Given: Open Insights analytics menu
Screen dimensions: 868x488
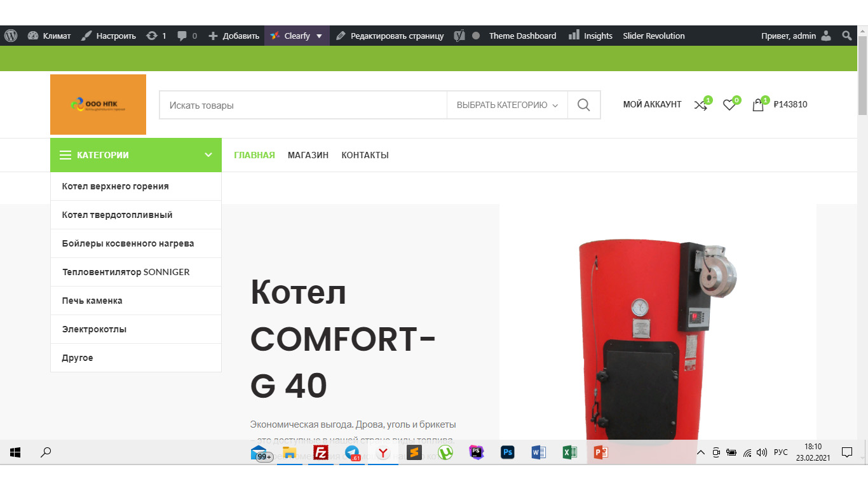Looking at the screenshot, I should click(590, 36).
